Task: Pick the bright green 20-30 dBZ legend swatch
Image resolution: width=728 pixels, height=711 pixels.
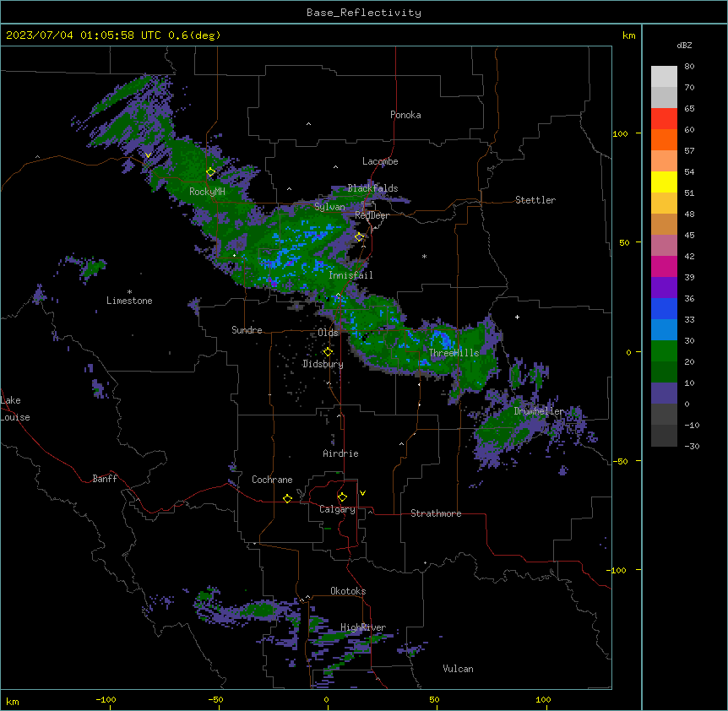Action: [x=664, y=351]
